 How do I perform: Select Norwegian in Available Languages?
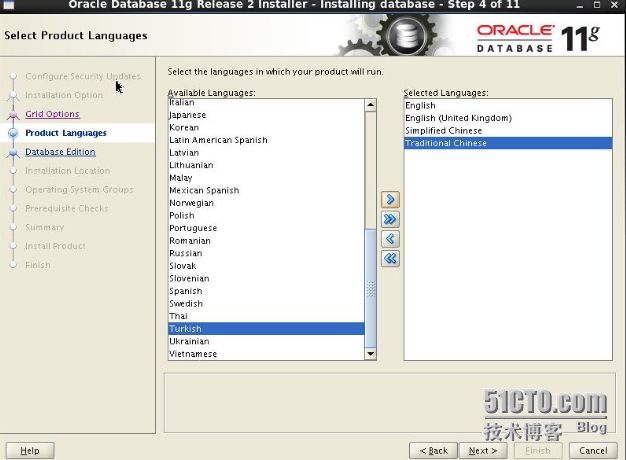[x=266, y=203]
